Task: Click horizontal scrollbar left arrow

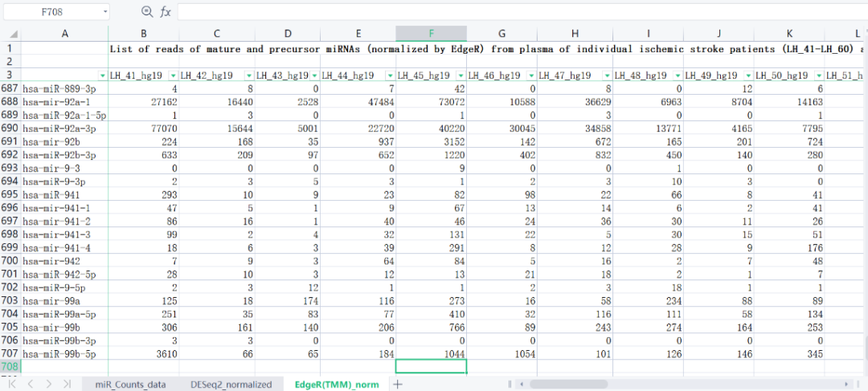Action: pyautogui.click(x=523, y=384)
